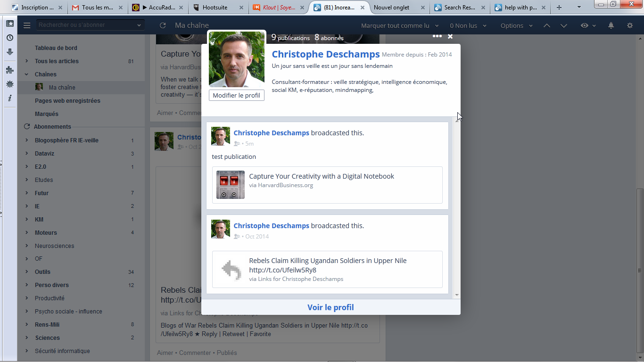Screen dimensions: 644x362
Task: Expand the Rens-Mili folder chevron
Action: pos(27,324)
